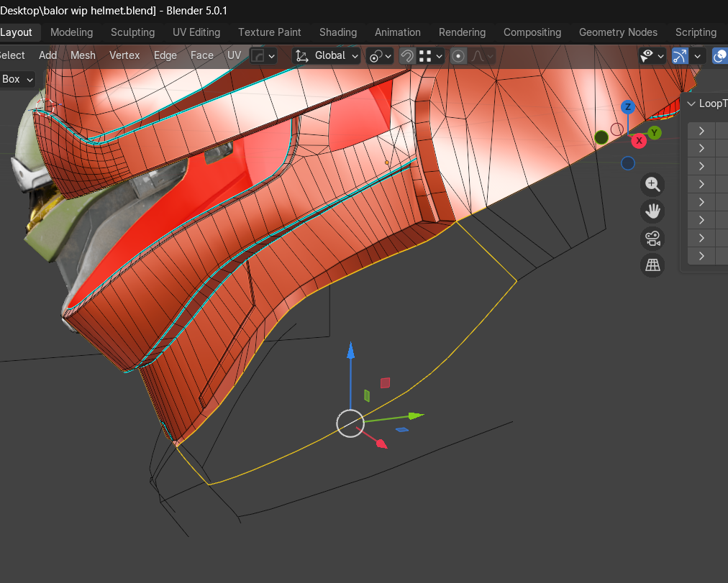The height and width of the screenshot is (583, 728).
Task: Click the zoom magnifier viewport icon
Action: [x=652, y=184]
